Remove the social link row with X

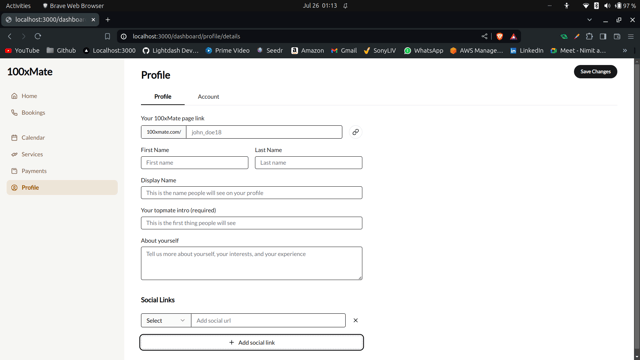356,320
